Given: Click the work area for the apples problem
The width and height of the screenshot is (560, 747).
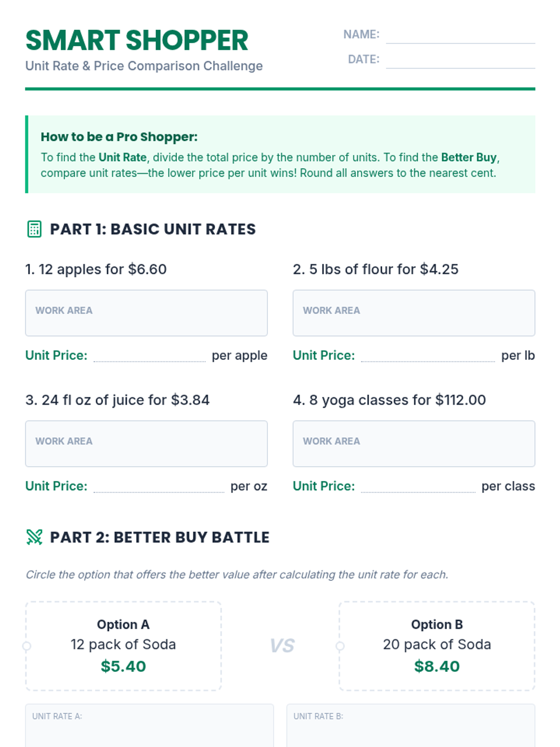Looking at the screenshot, I should click(146, 313).
